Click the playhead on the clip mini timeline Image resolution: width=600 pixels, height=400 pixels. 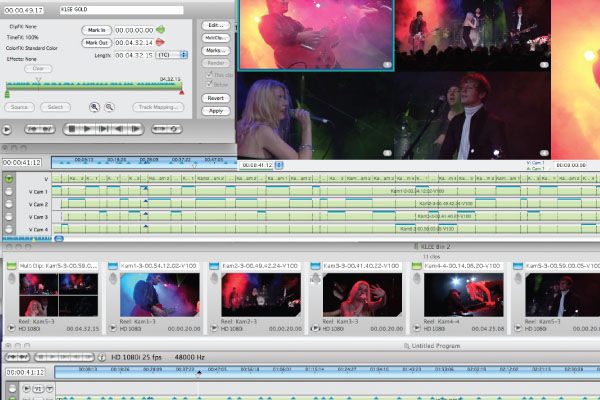[x=38, y=81]
